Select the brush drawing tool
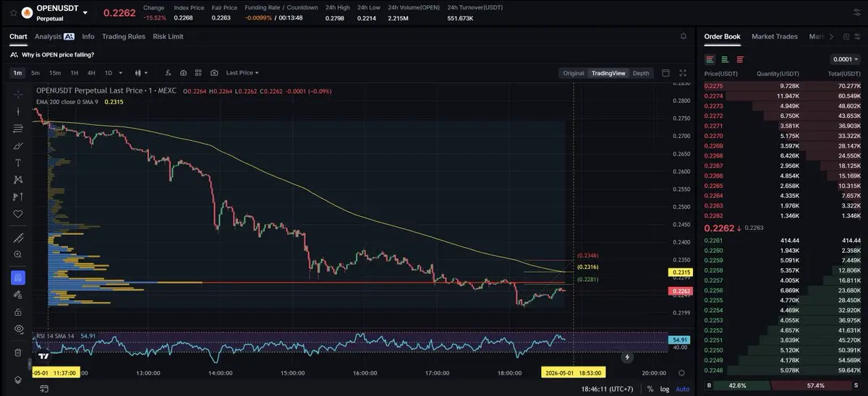 click(x=18, y=145)
